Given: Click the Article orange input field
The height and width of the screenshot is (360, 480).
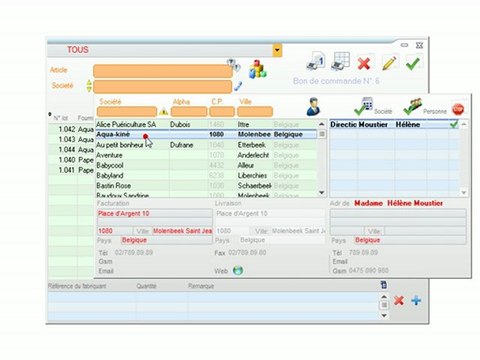Looking at the screenshot, I should click(163, 71).
